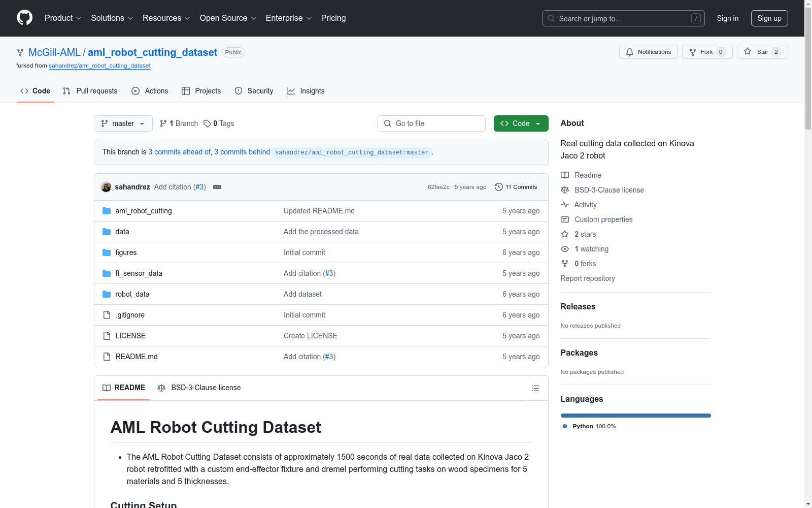812x508 pixels.
Task: Click the eye icon beside watching
Action: 565,249
